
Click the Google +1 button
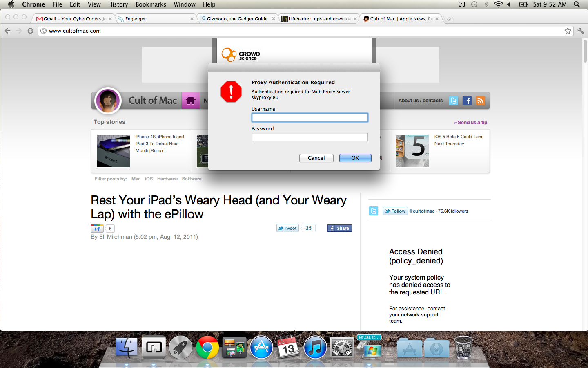tap(97, 229)
